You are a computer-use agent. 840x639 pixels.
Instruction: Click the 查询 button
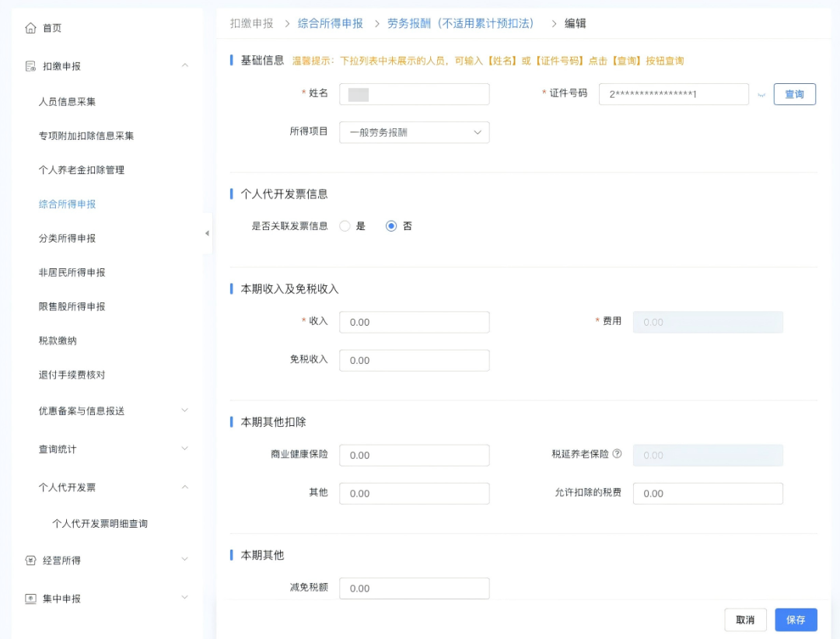click(794, 94)
